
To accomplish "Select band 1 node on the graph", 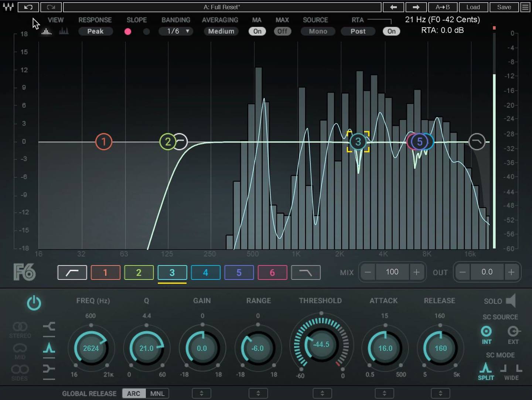I will click(x=104, y=141).
